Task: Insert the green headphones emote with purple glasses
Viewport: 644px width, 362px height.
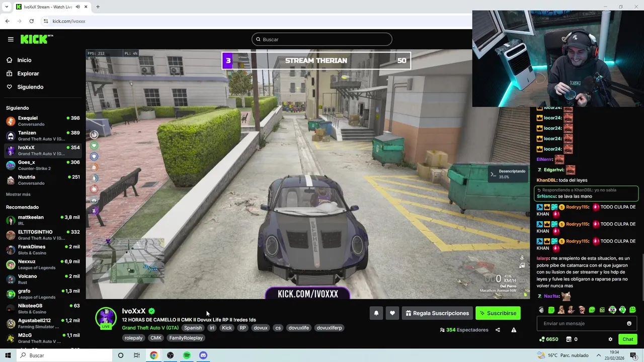Action: (x=612, y=310)
